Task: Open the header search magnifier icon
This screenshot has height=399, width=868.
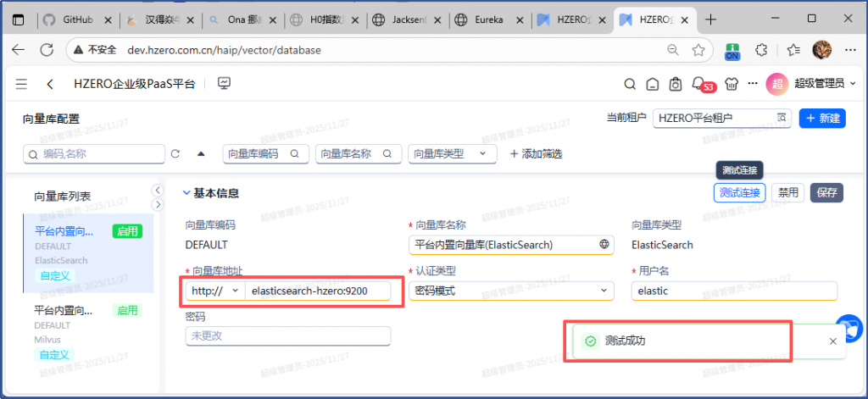Action: point(630,84)
